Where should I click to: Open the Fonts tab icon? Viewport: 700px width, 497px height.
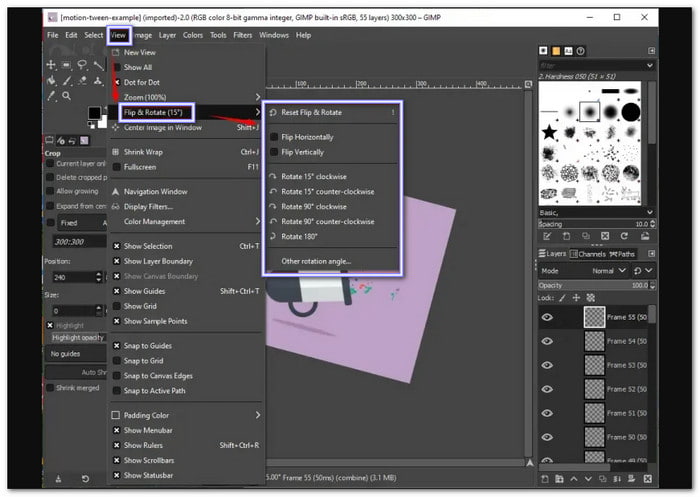point(568,51)
